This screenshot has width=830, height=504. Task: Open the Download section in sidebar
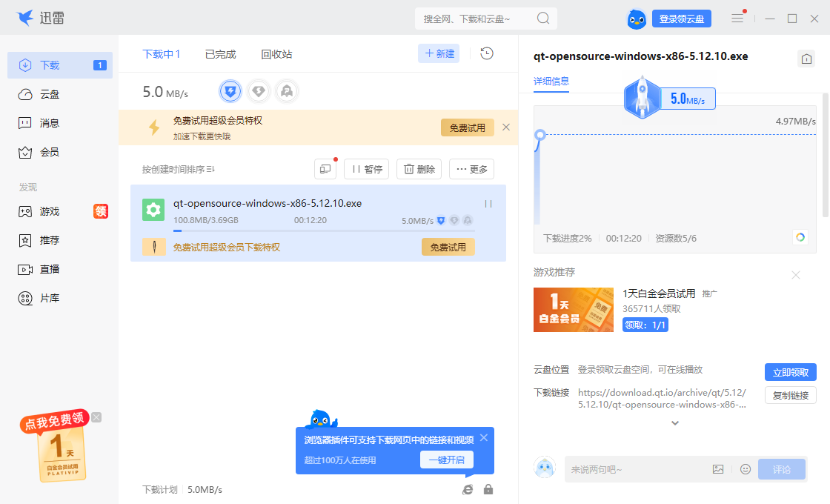[60, 65]
